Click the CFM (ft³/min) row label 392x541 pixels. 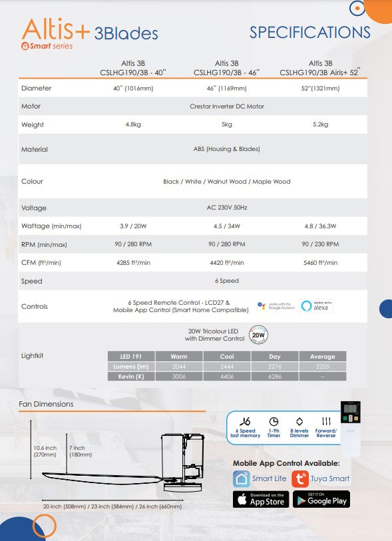(x=41, y=263)
